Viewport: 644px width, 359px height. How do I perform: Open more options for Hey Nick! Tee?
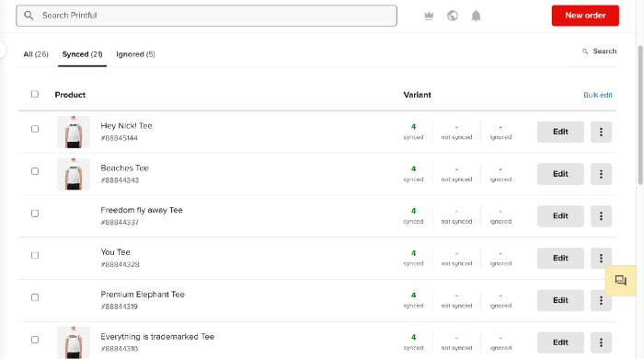coord(601,132)
